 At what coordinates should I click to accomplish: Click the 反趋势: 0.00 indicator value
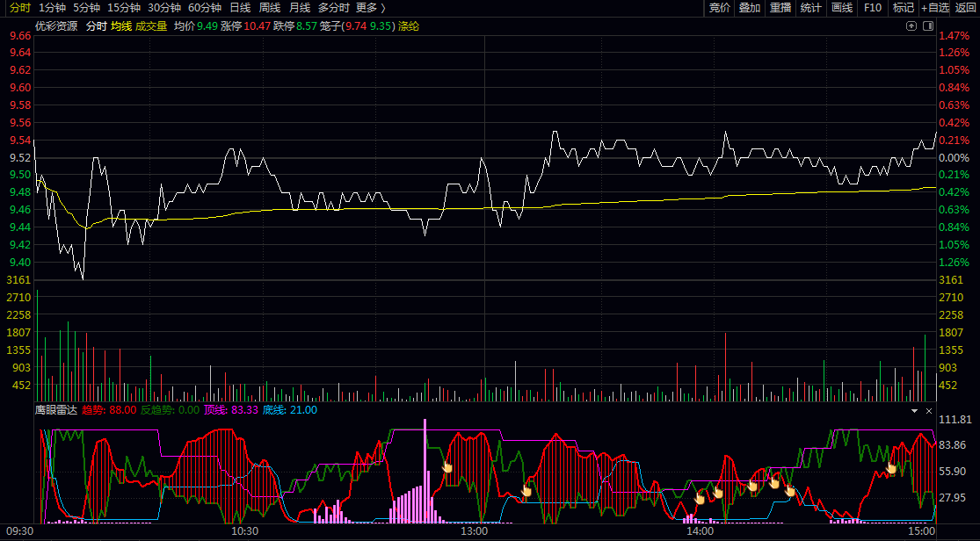click(170, 410)
